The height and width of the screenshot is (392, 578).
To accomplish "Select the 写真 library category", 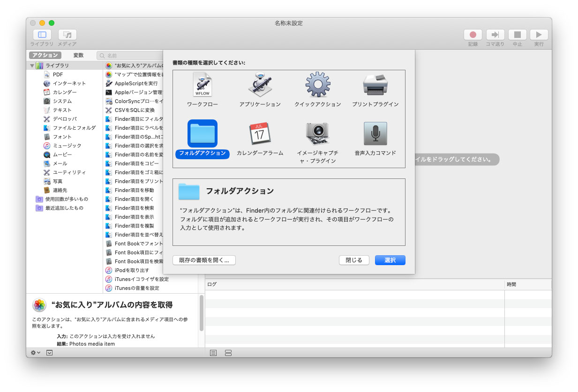I will pos(53,181).
